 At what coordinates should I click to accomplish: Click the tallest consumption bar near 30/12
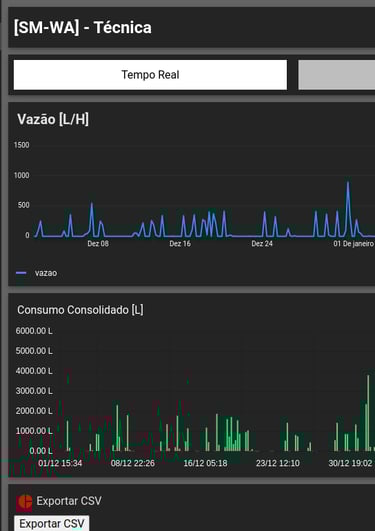tap(368, 412)
